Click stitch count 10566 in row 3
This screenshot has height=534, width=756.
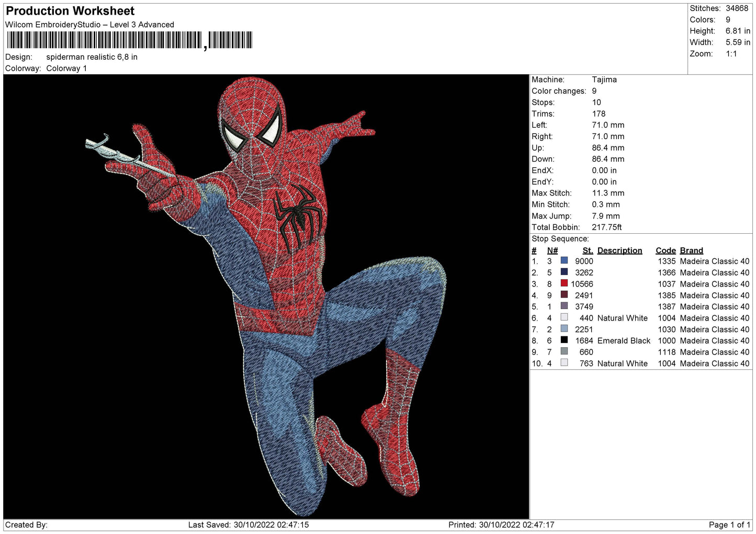coord(582,284)
